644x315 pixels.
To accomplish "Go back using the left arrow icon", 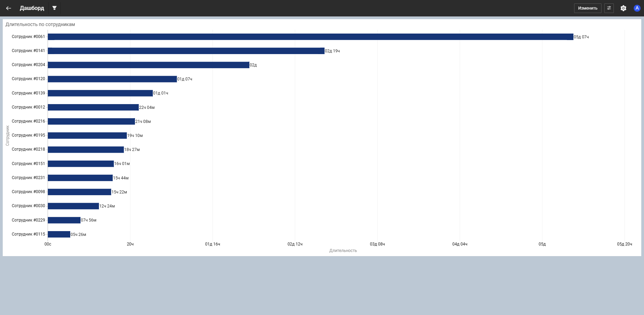I will [9, 8].
